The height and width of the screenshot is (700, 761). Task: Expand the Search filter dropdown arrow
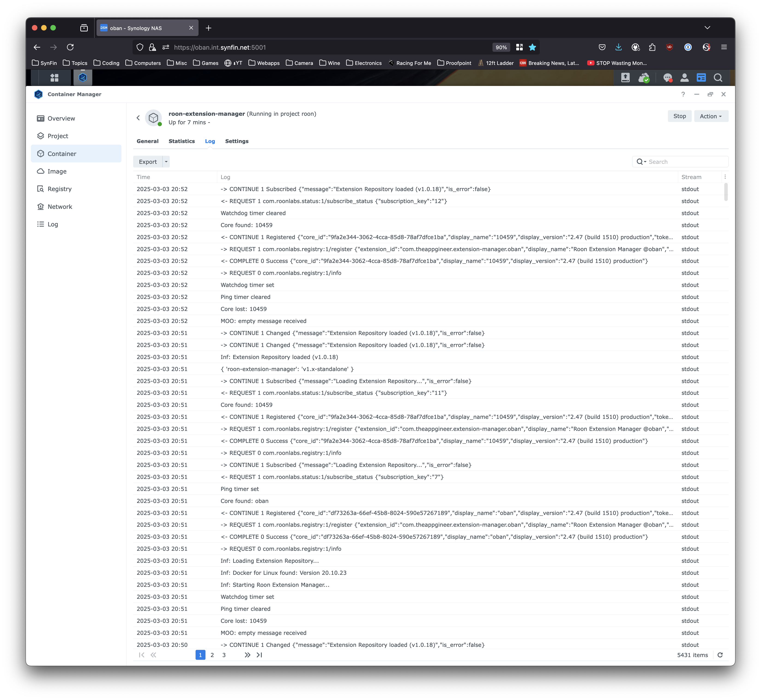point(645,162)
